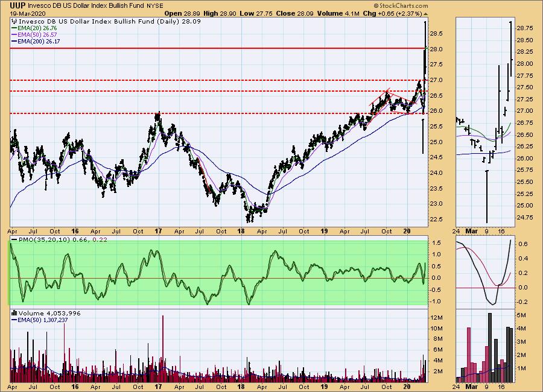Click the 28.75 label on zoom panel axis
This screenshot has height=392, width=543.
(525, 28)
